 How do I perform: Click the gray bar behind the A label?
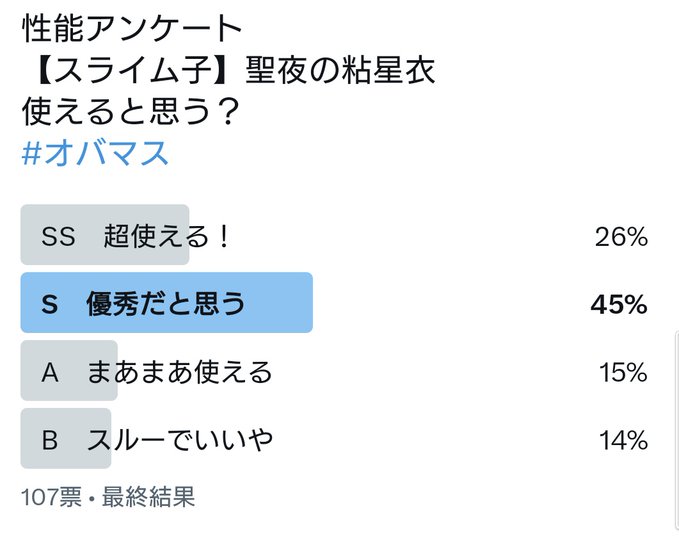point(69,371)
